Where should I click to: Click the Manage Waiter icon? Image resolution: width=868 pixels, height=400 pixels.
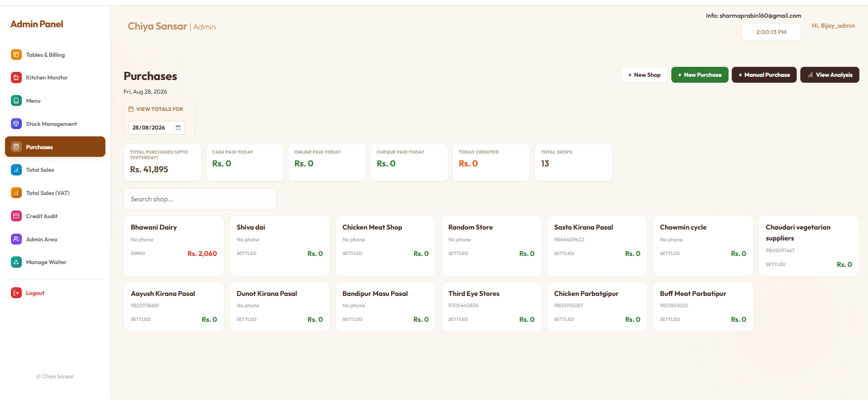click(16, 262)
